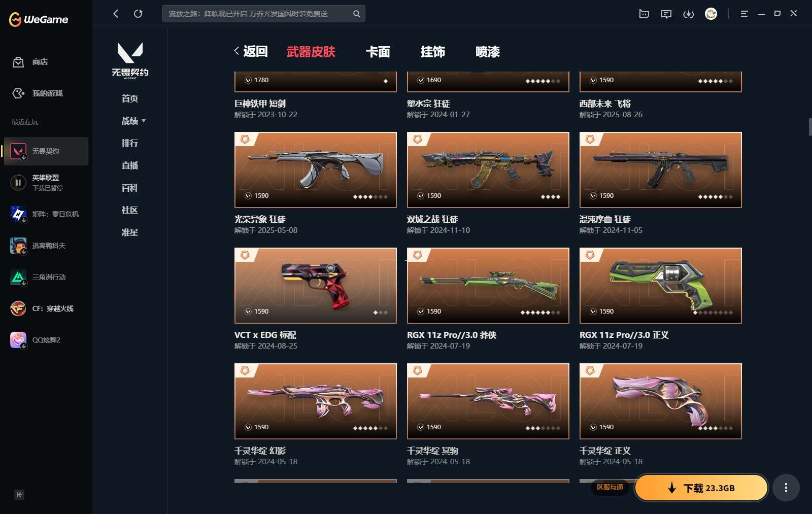Open the hamburger menu icon

click(x=744, y=14)
